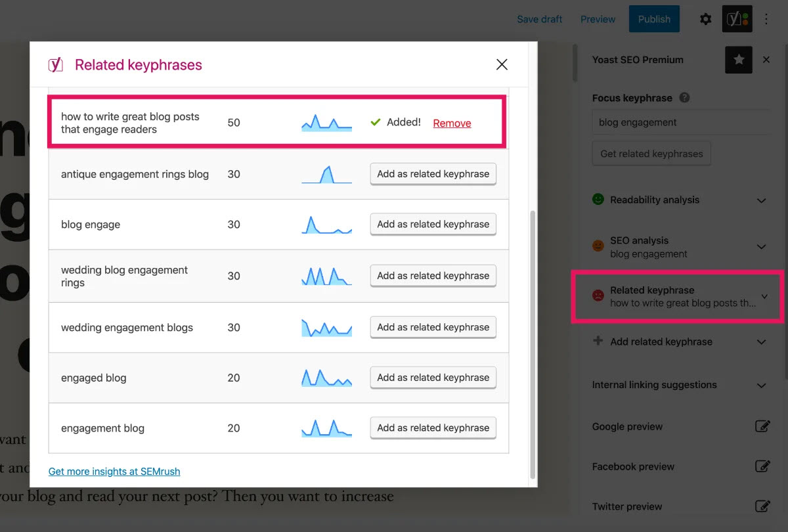Click trend chart for engagement blog
Screen dimensions: 788x532
tap(326, 428)
